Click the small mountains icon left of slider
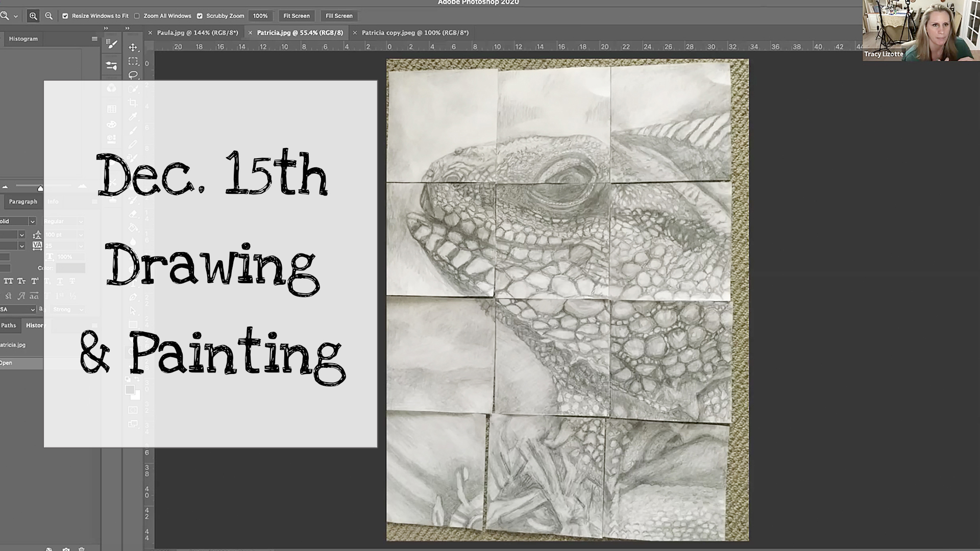Screen dimensions: 980x551 tap(5, 187)
